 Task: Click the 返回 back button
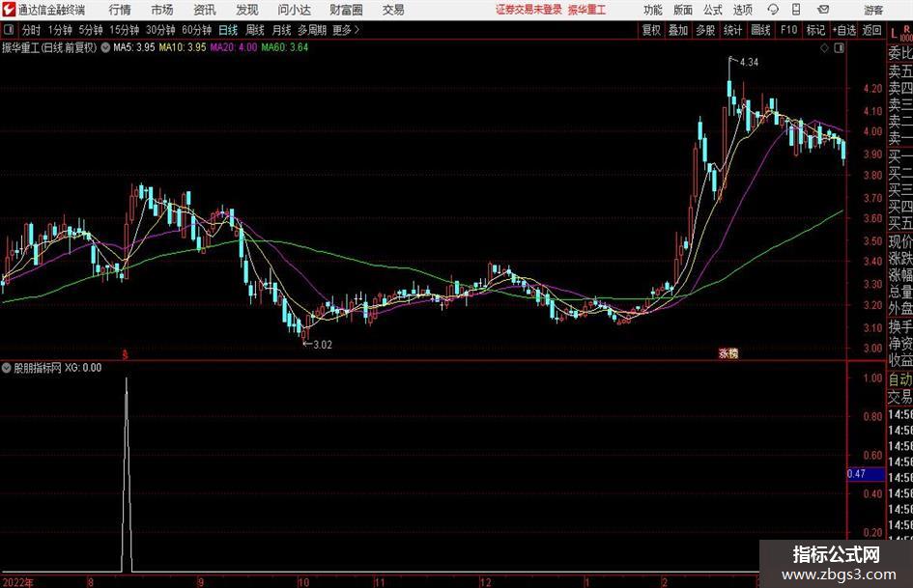click(871, 30)
